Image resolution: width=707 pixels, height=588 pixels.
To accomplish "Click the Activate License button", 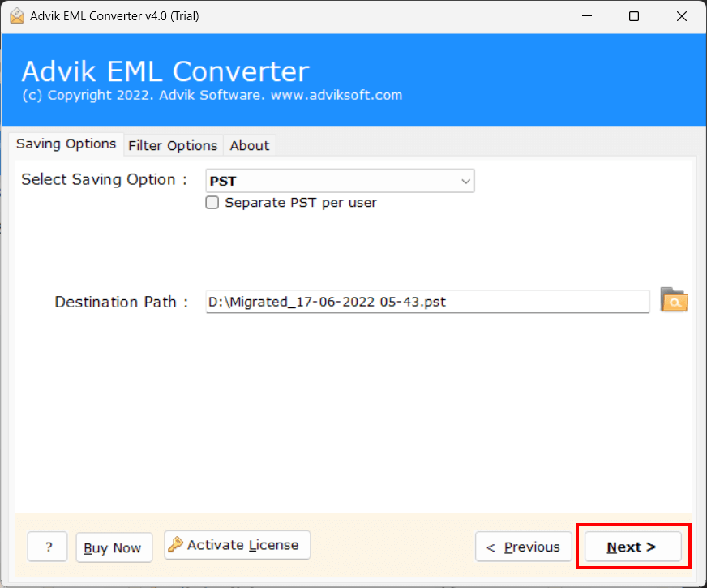I will click(x=238, y=545).
